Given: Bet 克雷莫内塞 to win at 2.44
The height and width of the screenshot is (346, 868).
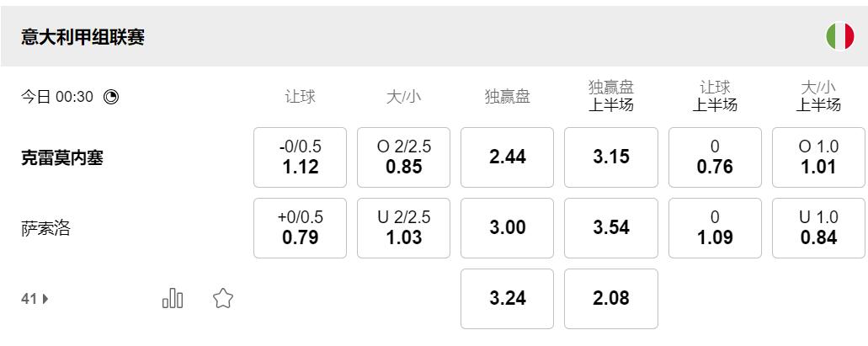Looking at the screenshot, I should tap(507, 157).
